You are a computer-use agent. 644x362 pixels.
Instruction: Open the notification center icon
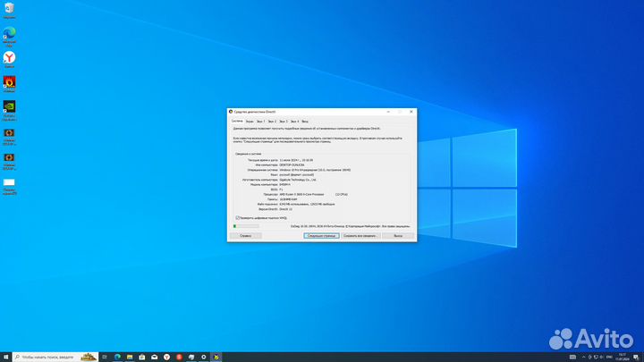pyautogui.click(x=636, y=357)
